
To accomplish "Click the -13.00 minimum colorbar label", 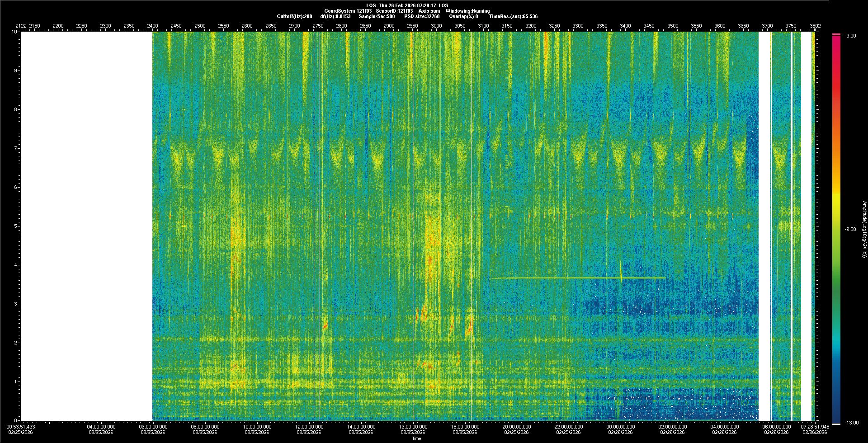I will [x=850, y=423].
